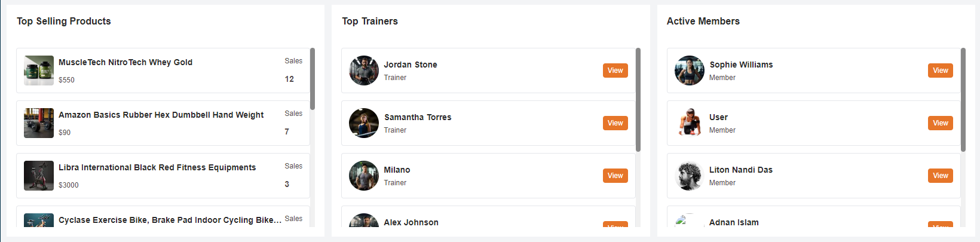Click Milano's trainer avatar
Screen dimensions: 980x242
[364, 176]
